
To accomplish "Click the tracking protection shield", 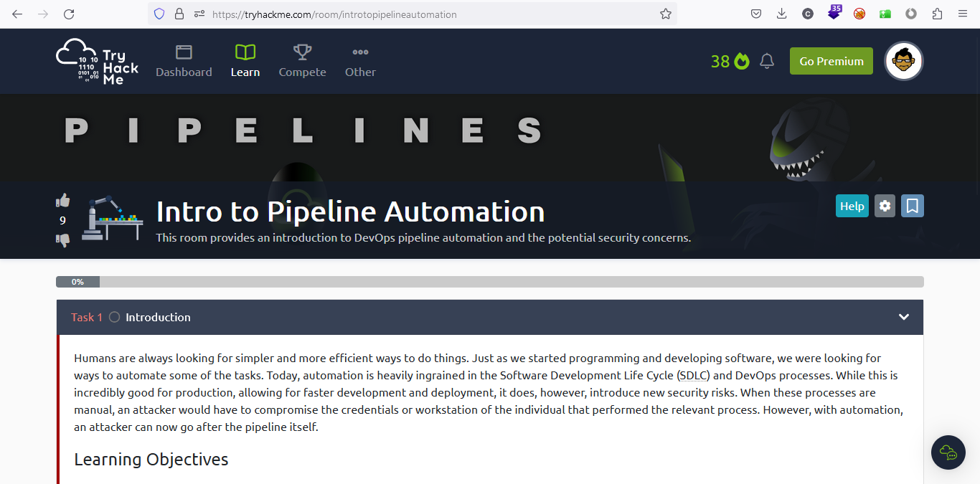I will pos(159,14).
